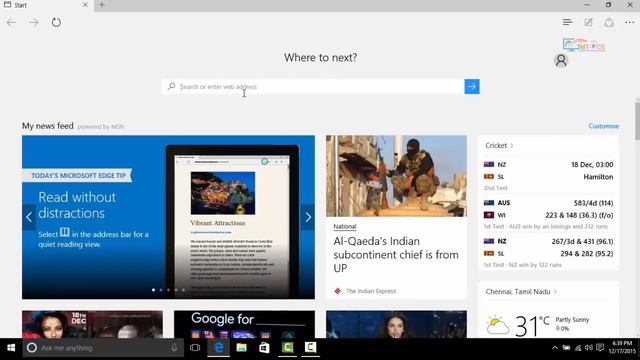Open the woman on blue background news card
The height and width of the screenshot is (360, 640).
pyautogui.click(x=396, y=324)
